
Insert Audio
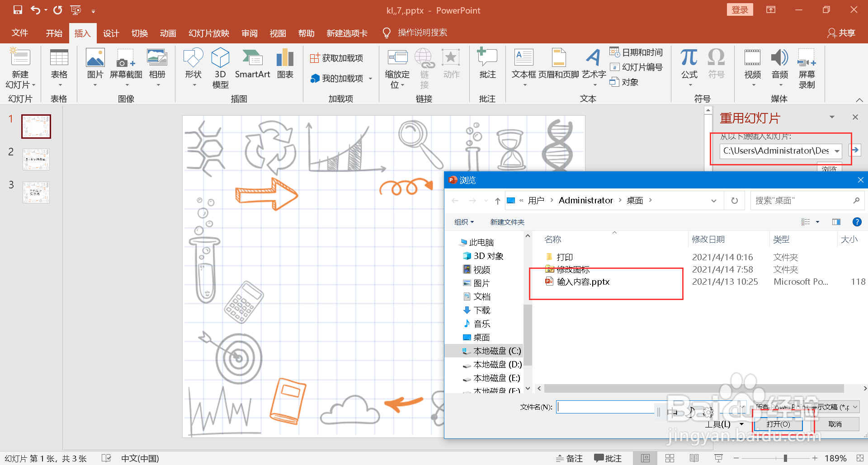tap(779, 69)
